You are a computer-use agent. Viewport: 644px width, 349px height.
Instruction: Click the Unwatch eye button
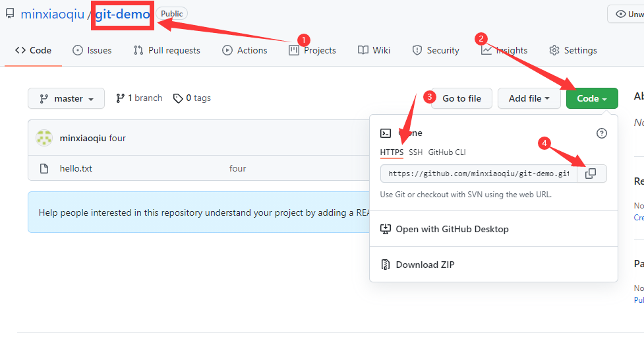[x=626, y=14]
